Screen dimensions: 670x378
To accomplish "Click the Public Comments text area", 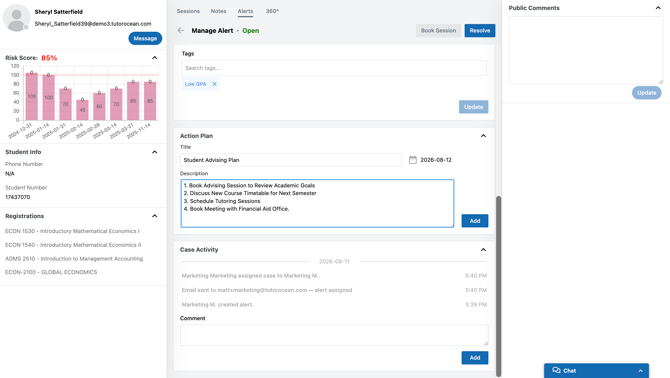I will click(x=586, y=50).
